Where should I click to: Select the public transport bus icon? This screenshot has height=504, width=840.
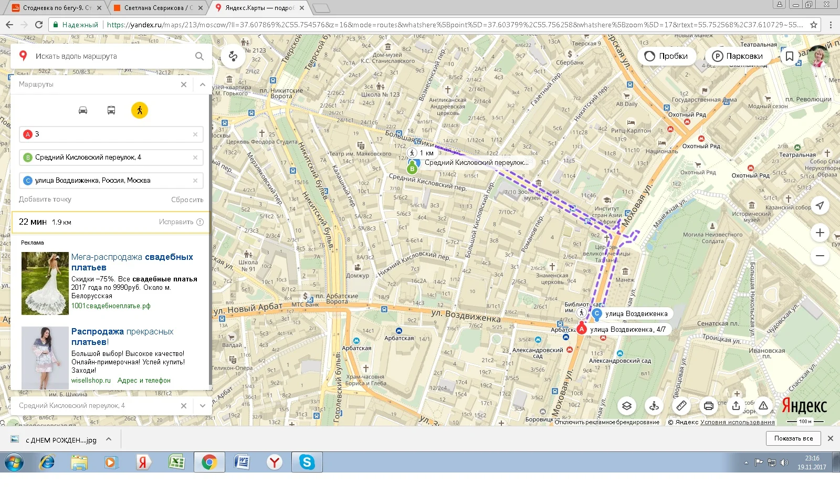click(111, 110)
